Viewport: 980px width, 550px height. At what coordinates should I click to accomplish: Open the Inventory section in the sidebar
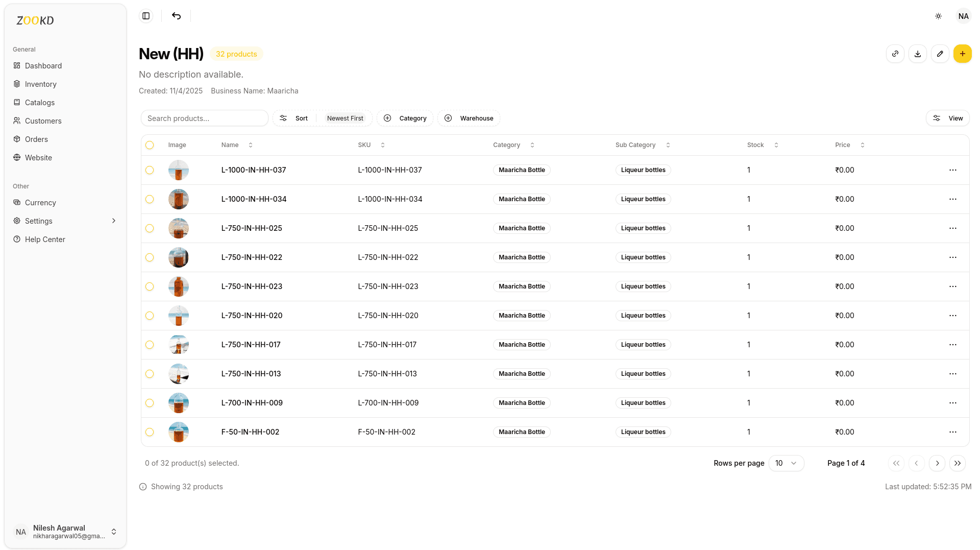41,84
